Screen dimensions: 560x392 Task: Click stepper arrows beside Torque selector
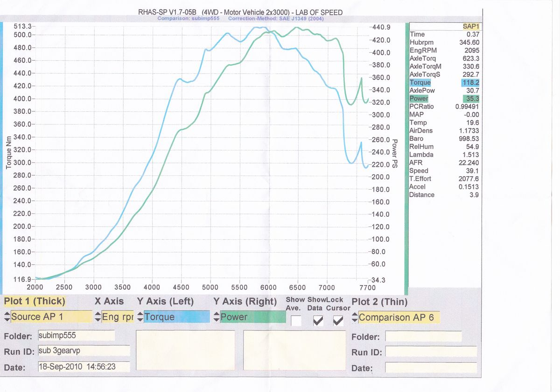click(x=140, y=317)
